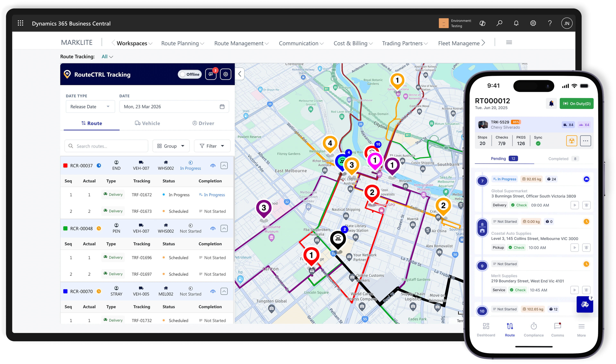Tap play icon for Global Supermarket stop

pos(575,205)
